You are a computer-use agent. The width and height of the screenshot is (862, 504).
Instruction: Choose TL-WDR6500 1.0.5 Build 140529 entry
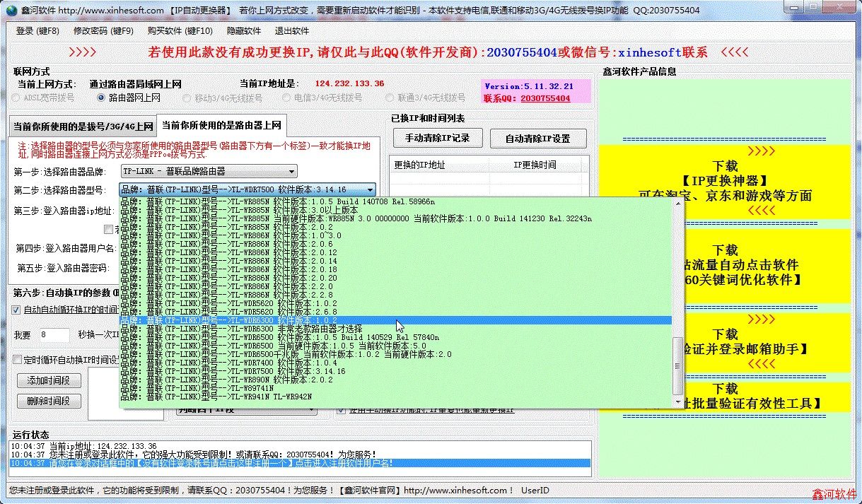click(396, 337)
